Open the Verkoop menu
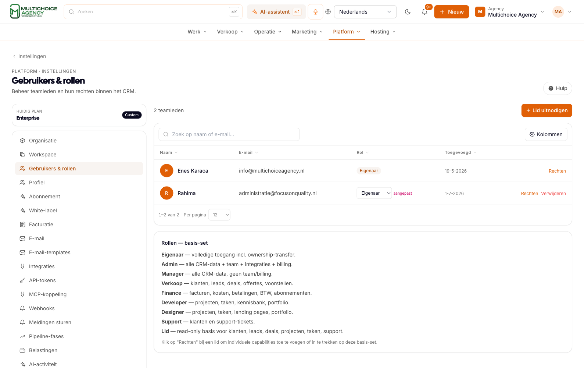The image size is (588, 368). point(230,32)
